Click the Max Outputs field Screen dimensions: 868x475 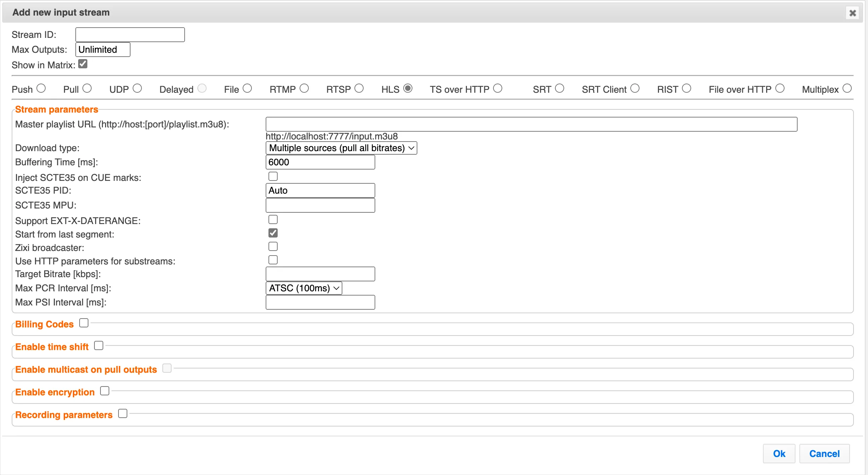(103, 50)
